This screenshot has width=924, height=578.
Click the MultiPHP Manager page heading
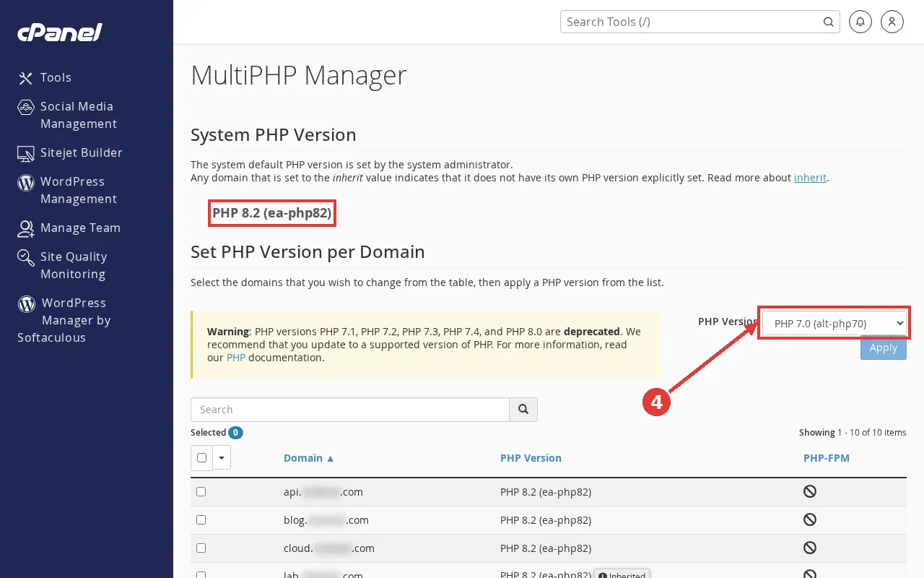[x=299, y=76]
